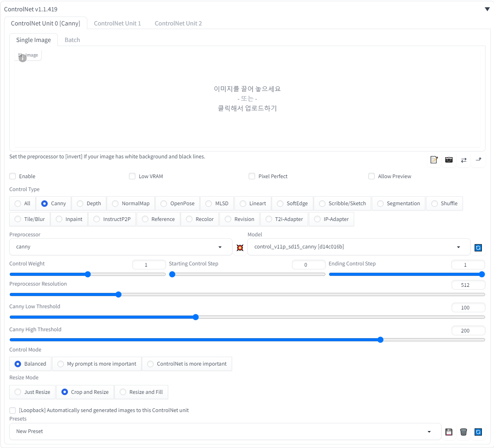Image resolution: width=494 pixels, height=448 pixels.
Task: Select Scribble/Sketch control type
Action: 342,204
